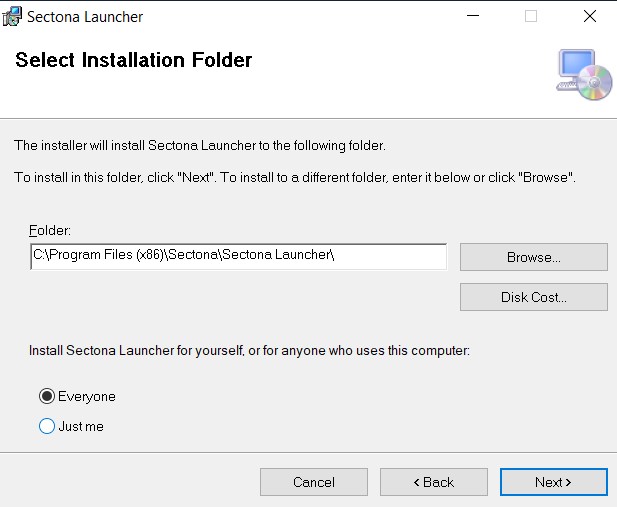This screenshot has width=617, height=507.
Task: Click the greyed-out maximize window button
Action: 531,16
